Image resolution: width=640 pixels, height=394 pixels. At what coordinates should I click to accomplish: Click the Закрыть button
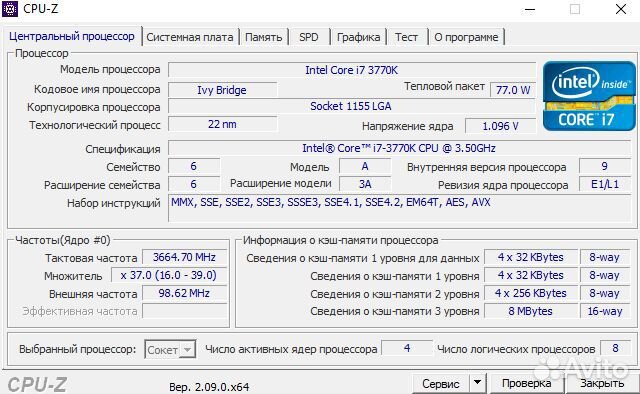(x=602, y=383)
